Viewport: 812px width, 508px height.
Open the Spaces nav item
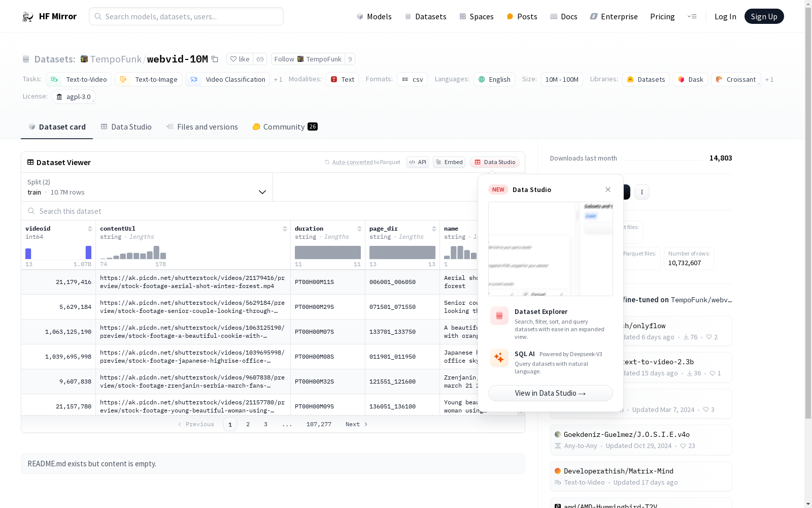tap(477, 17)
